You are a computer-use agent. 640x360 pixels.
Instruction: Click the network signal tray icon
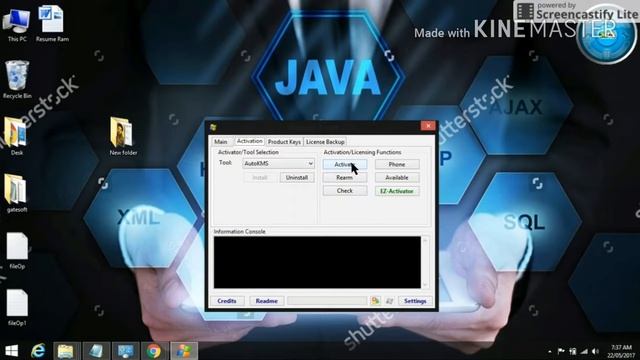coord(584,351)
